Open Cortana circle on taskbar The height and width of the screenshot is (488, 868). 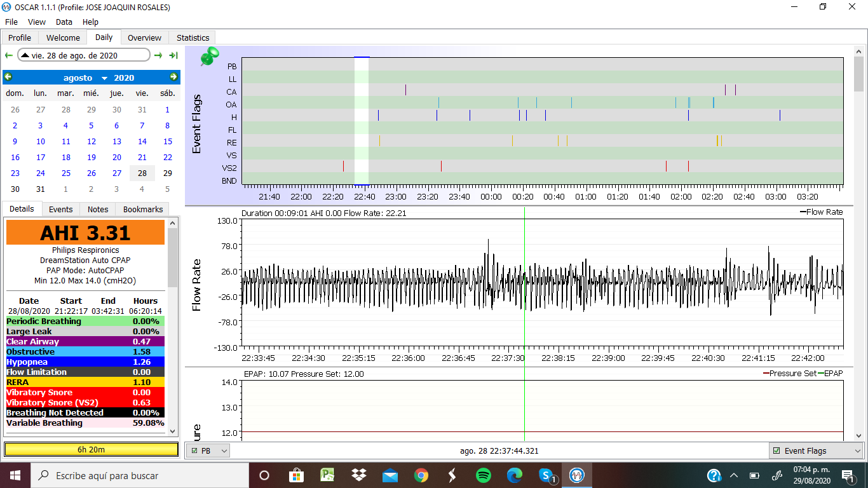click(264, 475)
